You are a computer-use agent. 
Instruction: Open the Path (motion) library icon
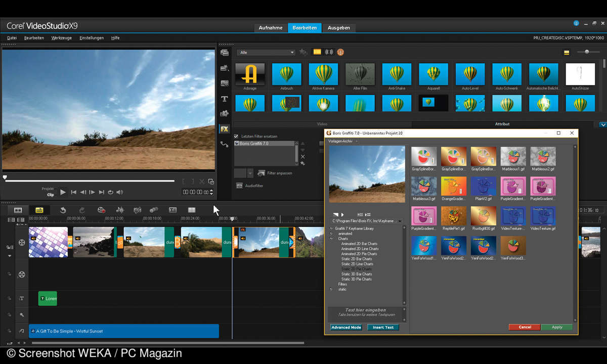225,145
